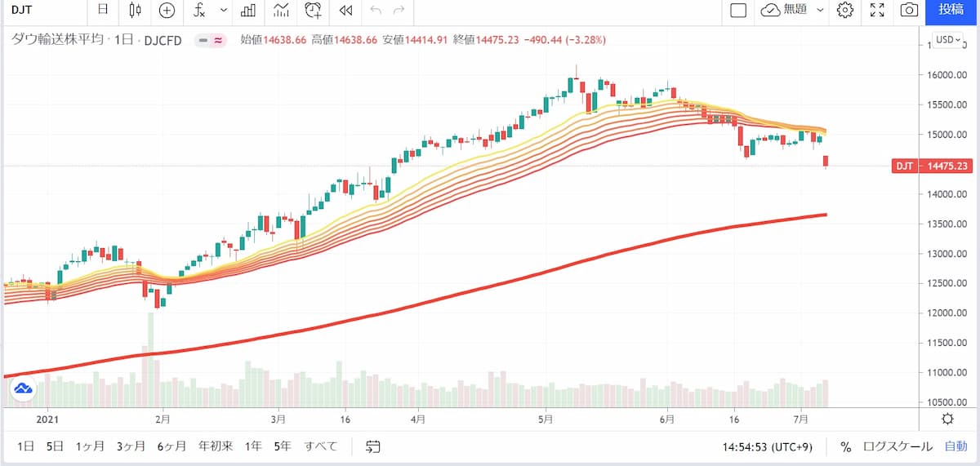The height and width of the screenshot is (466, 980).
Task: Select the 年初来 year-to-date range
Action: tap(216, 446)
